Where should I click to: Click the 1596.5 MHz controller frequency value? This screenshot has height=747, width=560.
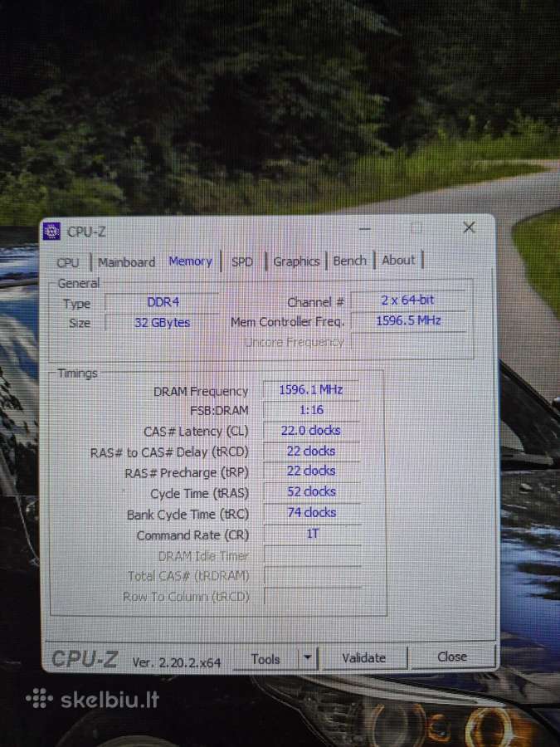(x=407, y=320)
